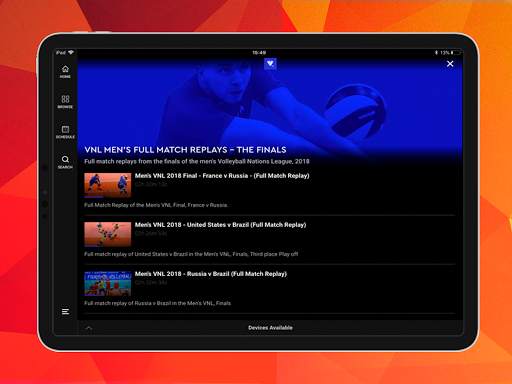Click the duration under United States v Brazil title
Image resolution: width=512 pixels, height=384 pixels.
(151, 233)
